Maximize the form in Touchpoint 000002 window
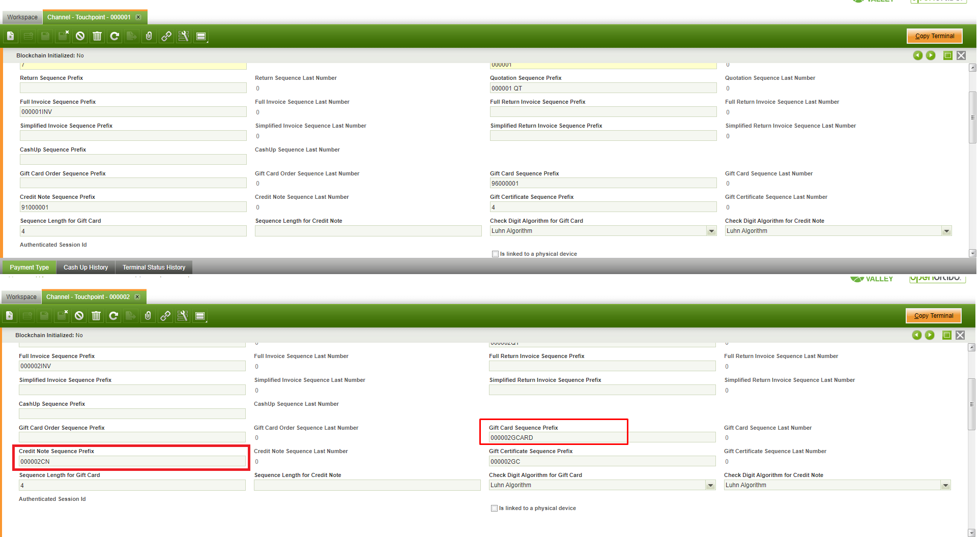 click(x=947, y=335)
